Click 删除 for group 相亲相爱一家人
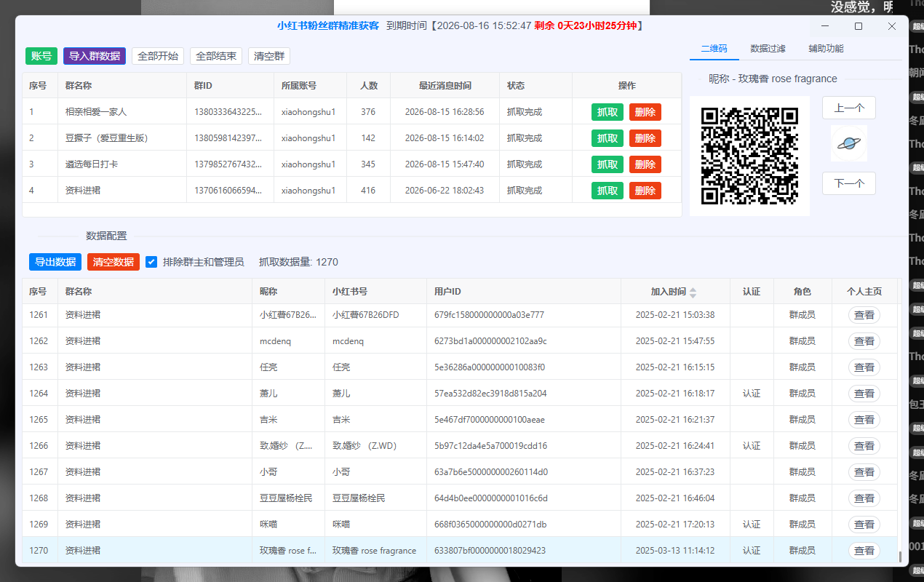924x582 pixels. click(645, 112)
